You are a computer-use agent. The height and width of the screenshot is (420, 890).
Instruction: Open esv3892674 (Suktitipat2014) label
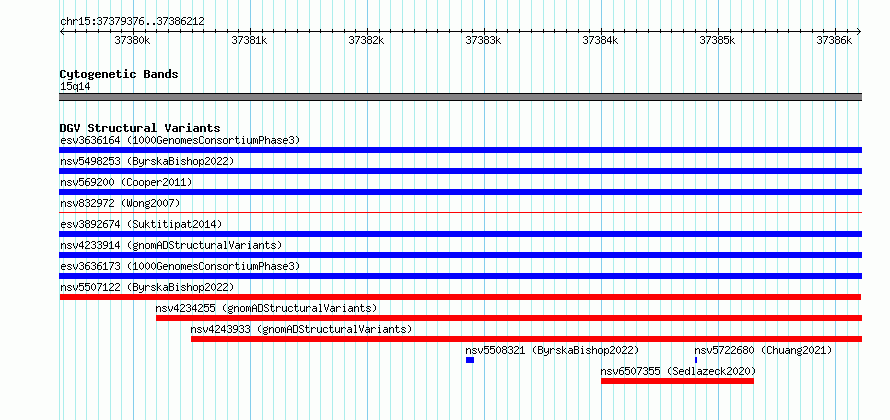(141, 224)
